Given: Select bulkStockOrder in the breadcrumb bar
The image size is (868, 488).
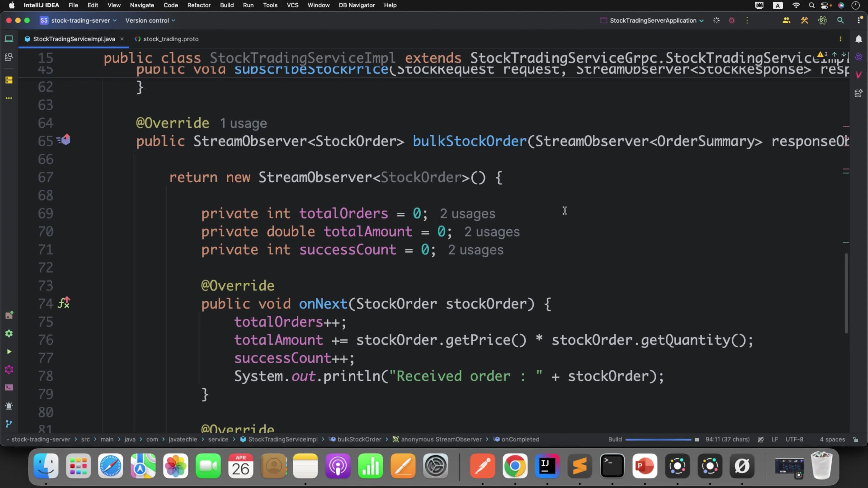Looking at the screenshot, I should pyautogui.click(x=356, y=439).
